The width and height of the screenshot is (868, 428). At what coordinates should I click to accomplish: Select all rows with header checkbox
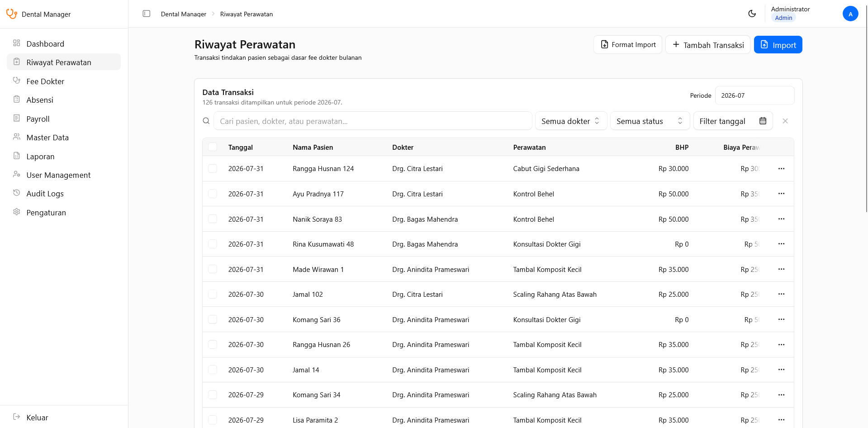(x=213, y=147)
